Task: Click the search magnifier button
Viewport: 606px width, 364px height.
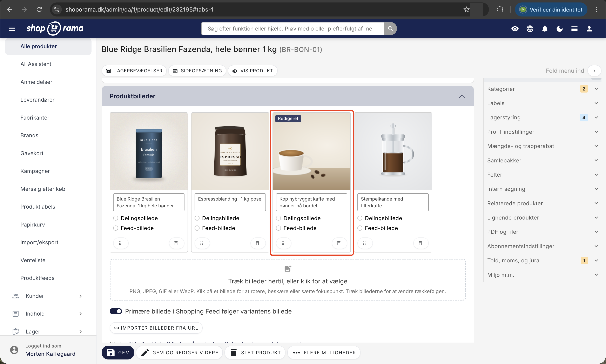Action: pyautogui.click(x=390, y=28)
